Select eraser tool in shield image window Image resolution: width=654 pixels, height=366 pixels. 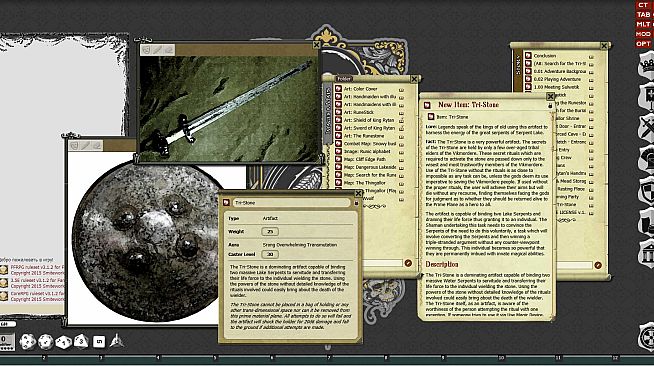[97, 145]
